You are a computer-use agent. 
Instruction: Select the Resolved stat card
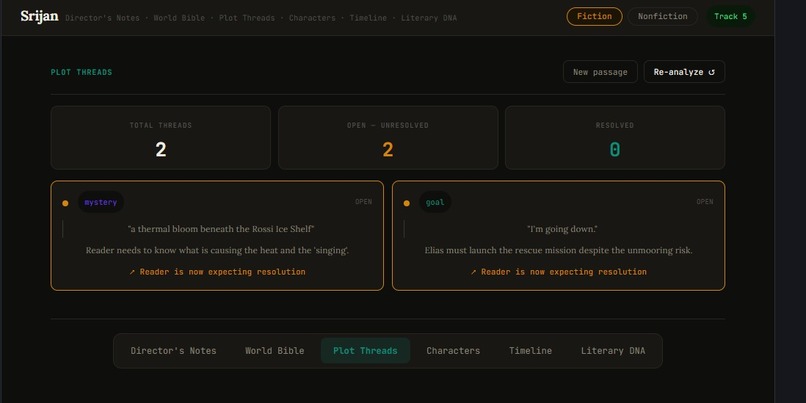coord(615,138)
